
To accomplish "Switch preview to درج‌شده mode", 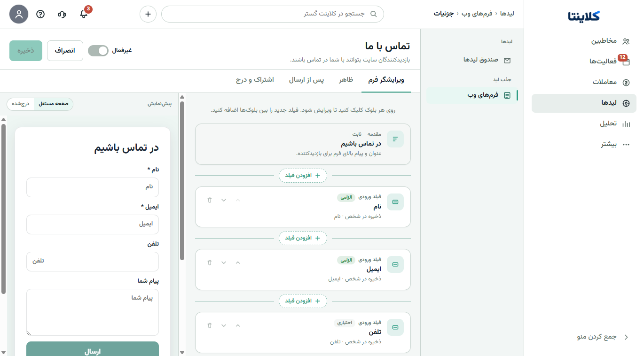I will [x=21, y=104].
